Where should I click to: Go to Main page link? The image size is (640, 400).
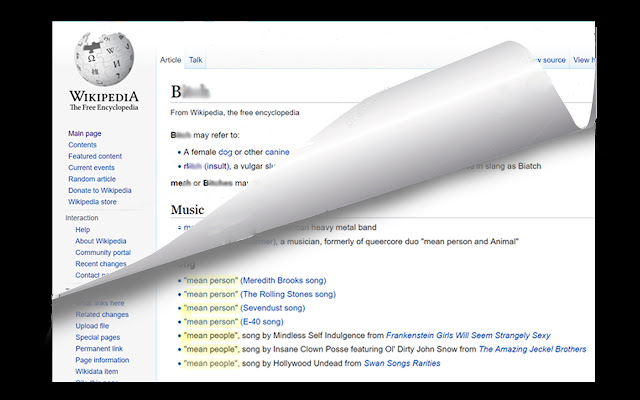click(x=84, y=133)
